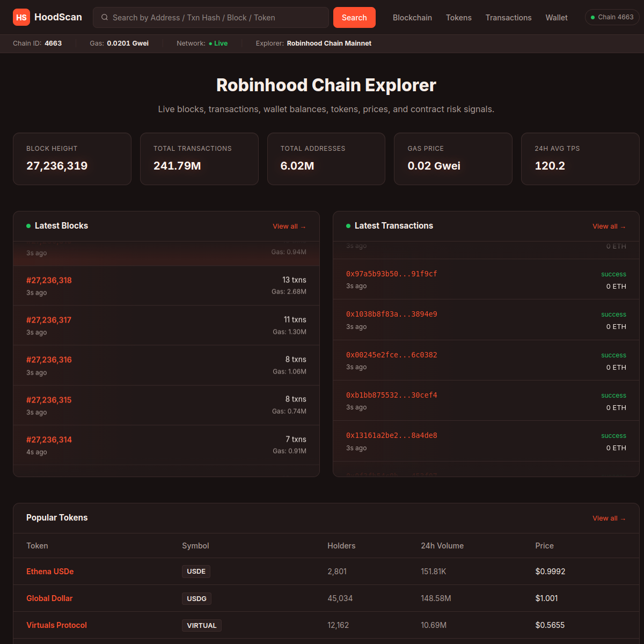Click the $1.001 price value

tap(546, 598)
